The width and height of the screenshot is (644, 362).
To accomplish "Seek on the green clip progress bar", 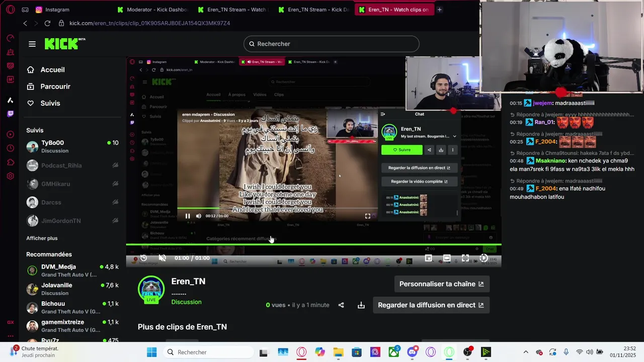I will point(313,245).
